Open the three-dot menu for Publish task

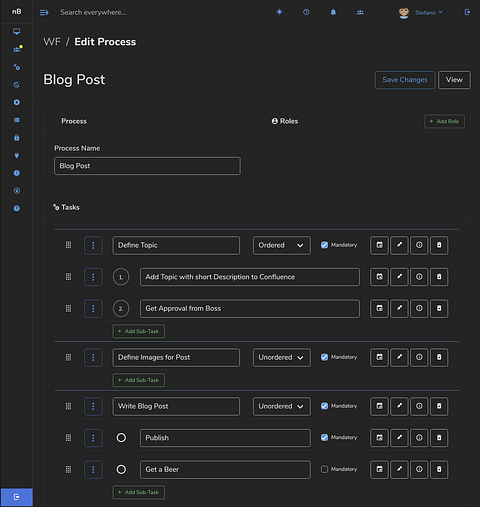[93, 438]
